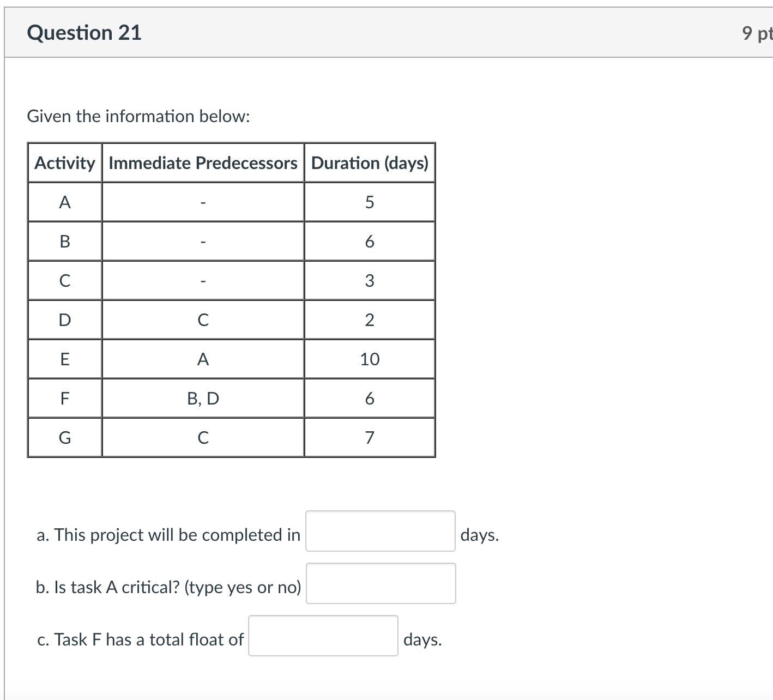Viewport: 773px width, 700px height.
Task: Select activity G row cell
Action: tap(64, 437)
